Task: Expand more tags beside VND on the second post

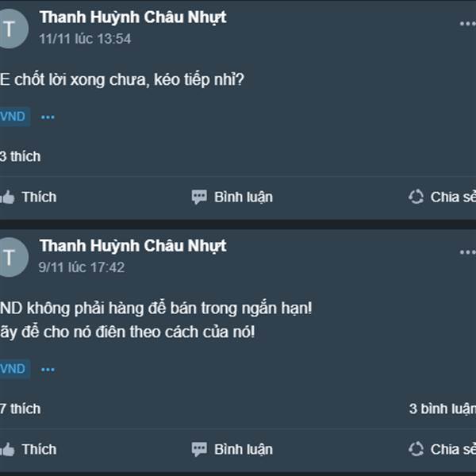Action: [x=48, y=370]
